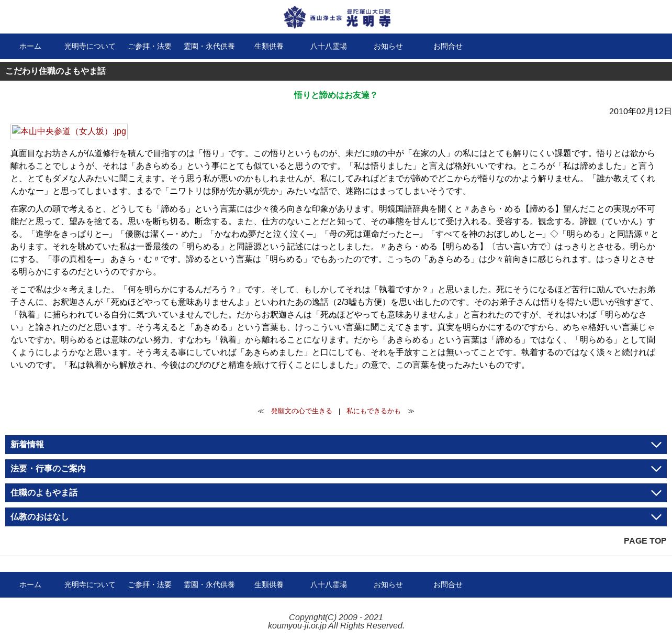This screenshot has width=672, height=640.
Task: Open 八十八霊場 in the footer navigation
Action: tap(329, 585)
